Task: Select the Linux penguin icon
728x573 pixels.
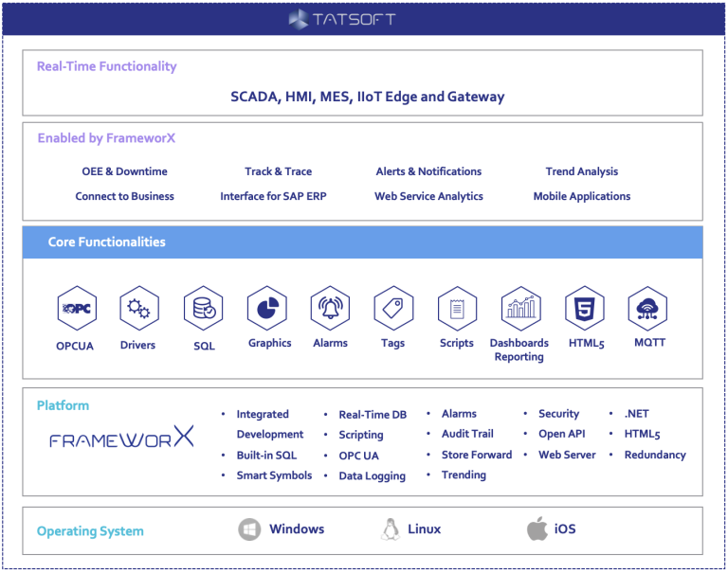Action: [389, 529]
